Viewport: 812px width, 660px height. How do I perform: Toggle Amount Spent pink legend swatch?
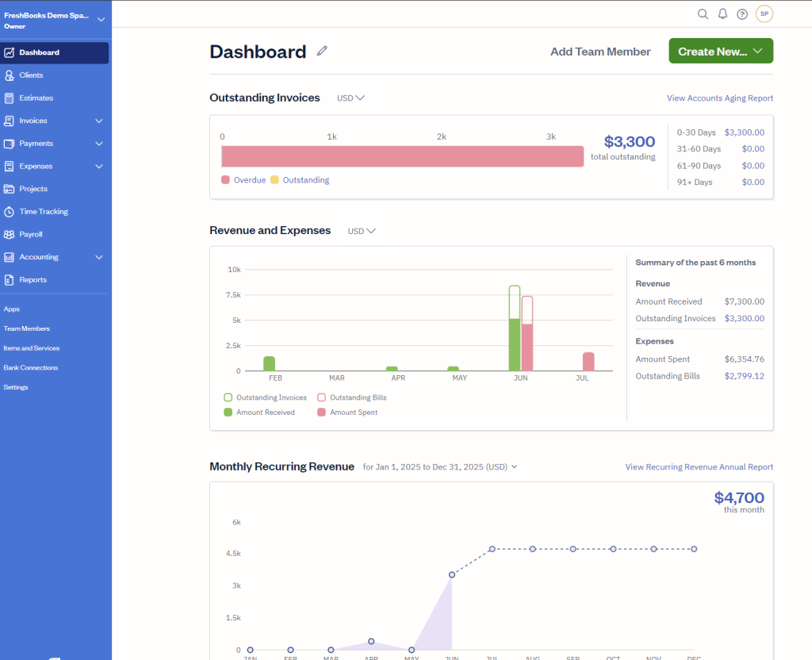pos(322,412)
